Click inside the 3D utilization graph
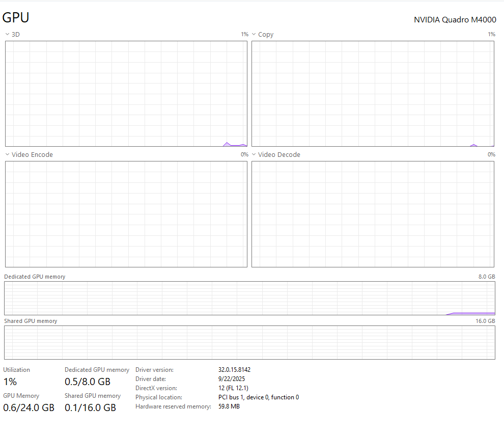504x435 pixels. click(126, 94)
